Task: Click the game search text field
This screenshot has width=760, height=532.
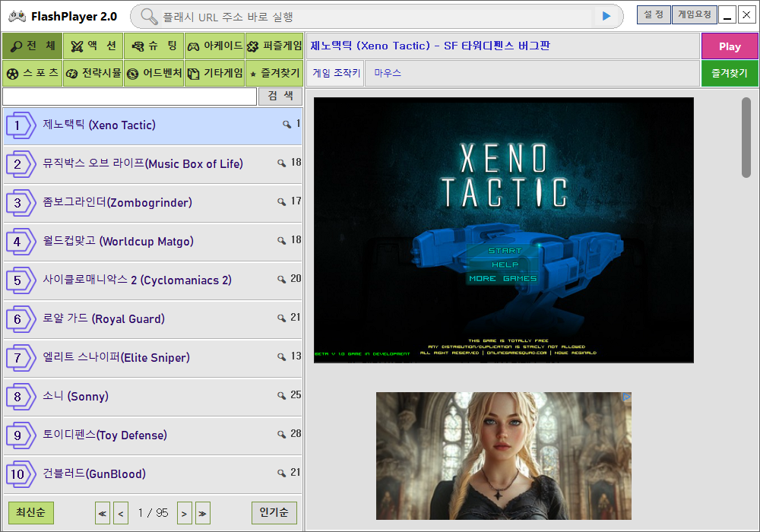Action: pos(129,97)
